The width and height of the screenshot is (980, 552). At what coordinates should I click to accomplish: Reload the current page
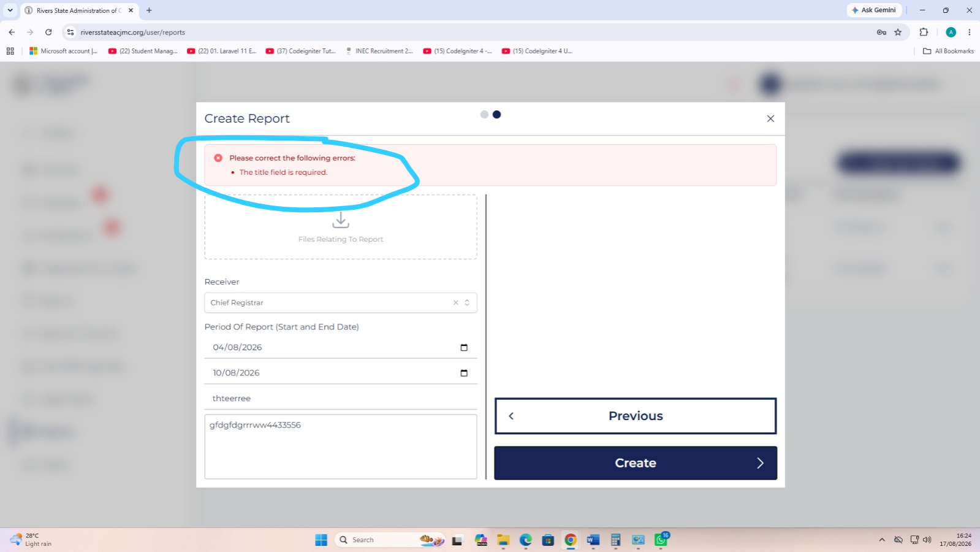point(48,33)
